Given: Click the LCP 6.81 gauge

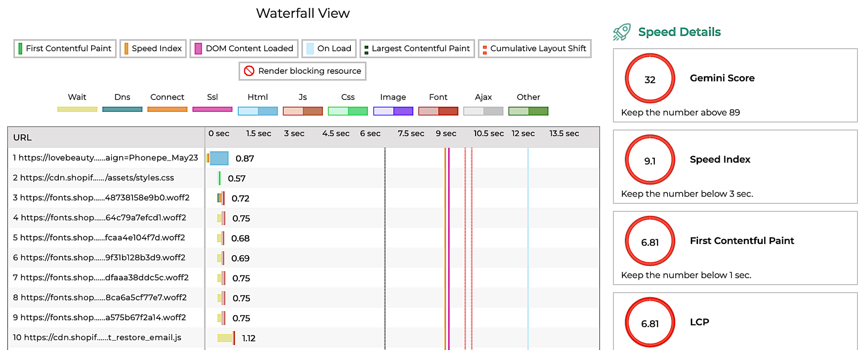Looking at the screenshot, I should [650, 323].
